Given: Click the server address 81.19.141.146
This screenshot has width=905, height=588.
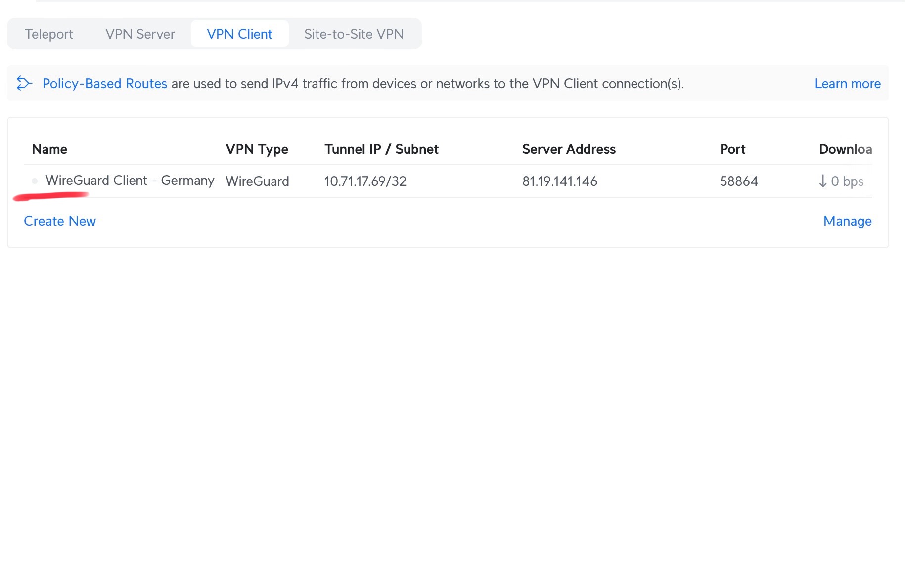Looking at the screenshot, I should [x=559, y=181].
